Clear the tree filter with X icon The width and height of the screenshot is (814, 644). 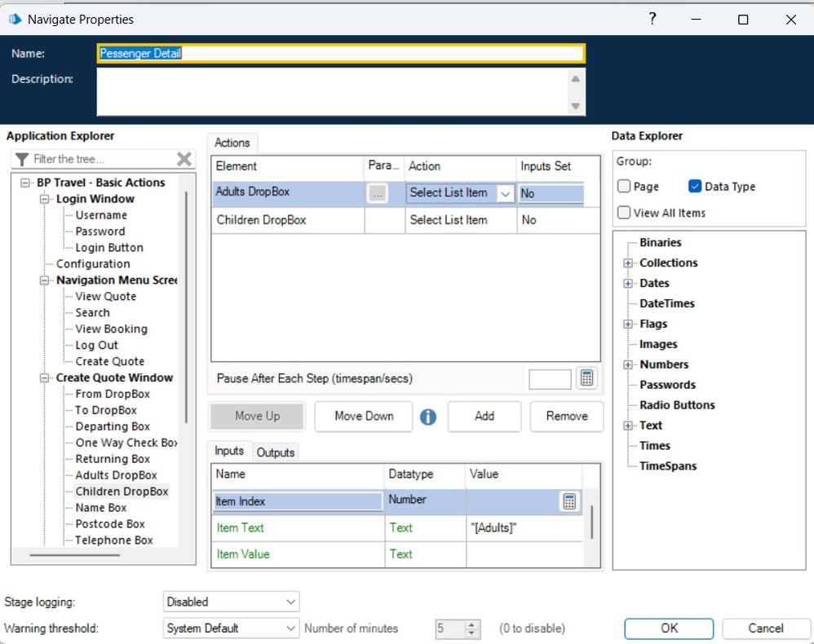pos(184,159)
